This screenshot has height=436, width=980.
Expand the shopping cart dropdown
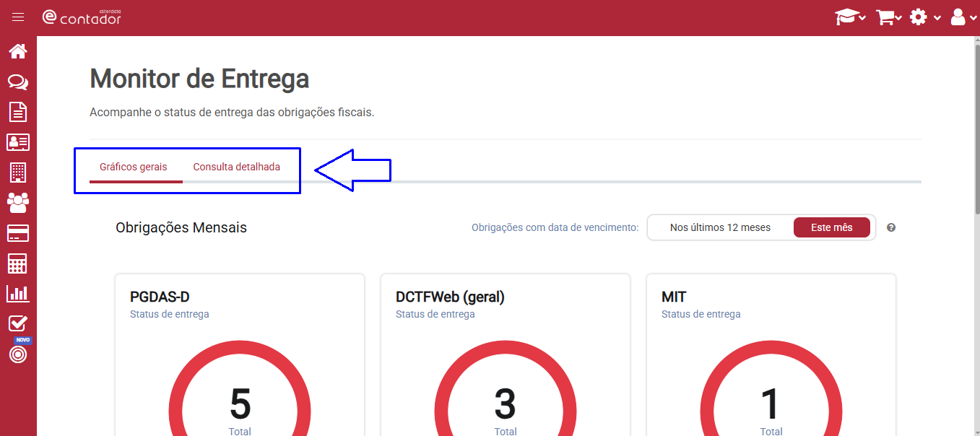[x=888, y=17]
